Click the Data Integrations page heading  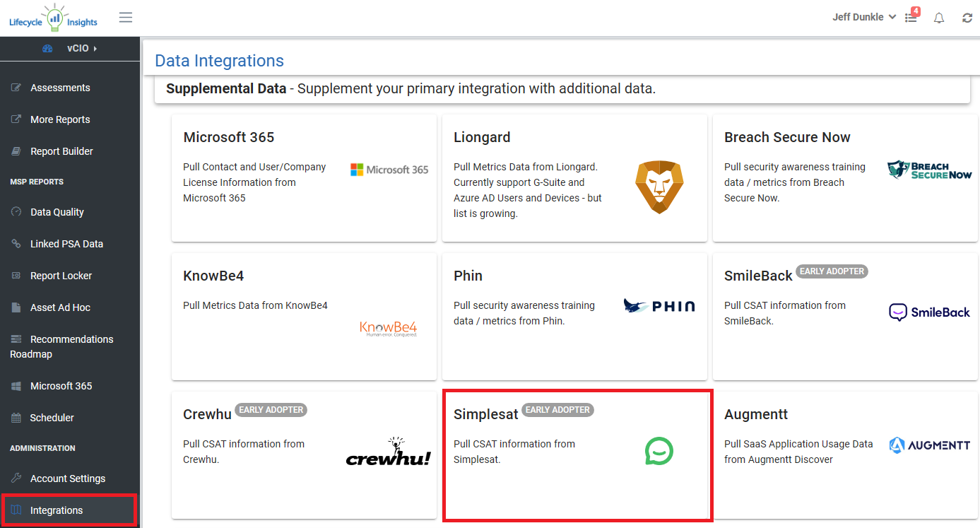tap(219, 61)
